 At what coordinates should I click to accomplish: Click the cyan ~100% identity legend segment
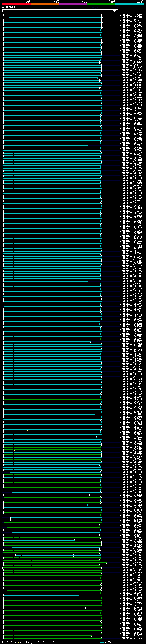pyautogui.click(x=130, y=4)
